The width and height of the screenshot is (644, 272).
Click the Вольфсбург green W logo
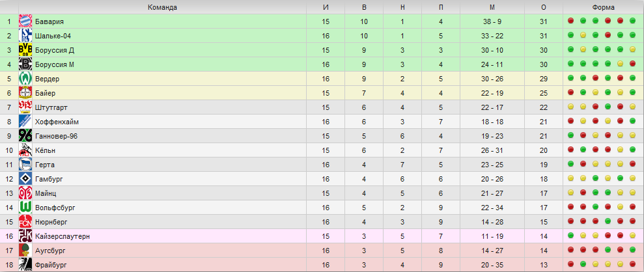tap(25, 208)
